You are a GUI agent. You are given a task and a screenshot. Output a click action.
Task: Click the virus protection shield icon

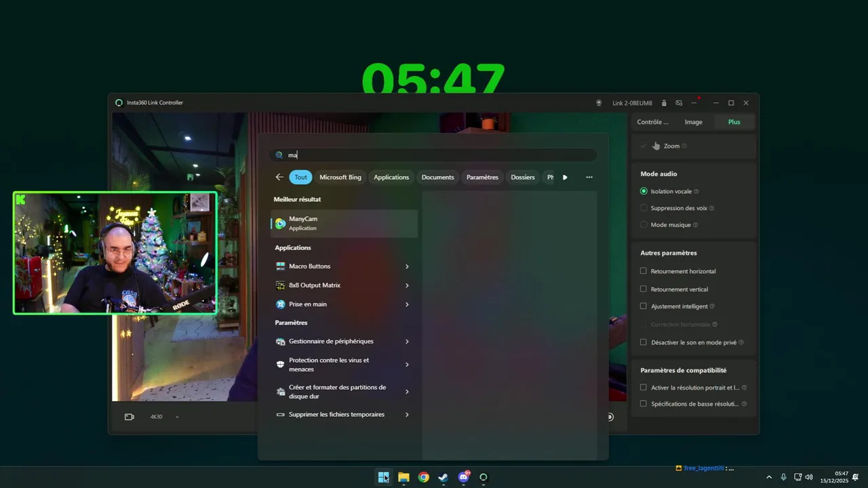click(x=281, y=365)
